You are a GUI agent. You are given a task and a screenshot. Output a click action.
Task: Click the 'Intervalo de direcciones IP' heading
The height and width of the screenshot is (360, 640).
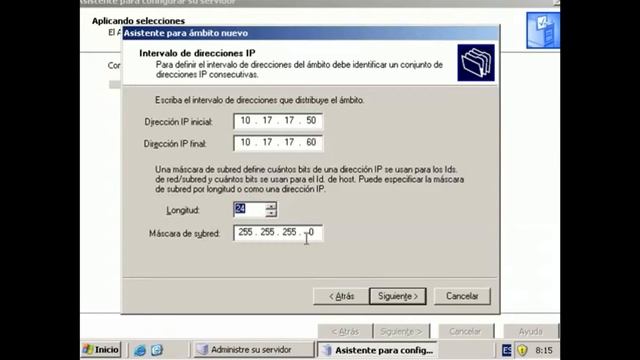(197, 53)
